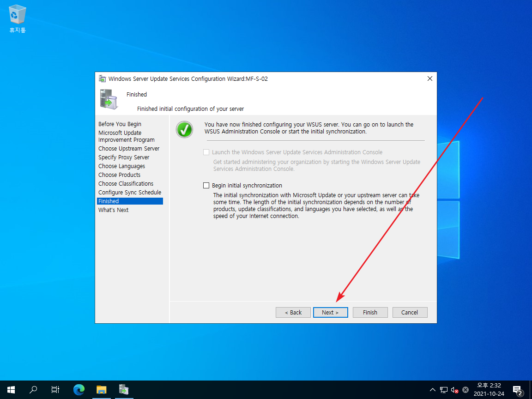The height and width of the screenshot is (399, 532).
Task: Open the taskbar clock and calendar
Action: [x=489, y=389]
